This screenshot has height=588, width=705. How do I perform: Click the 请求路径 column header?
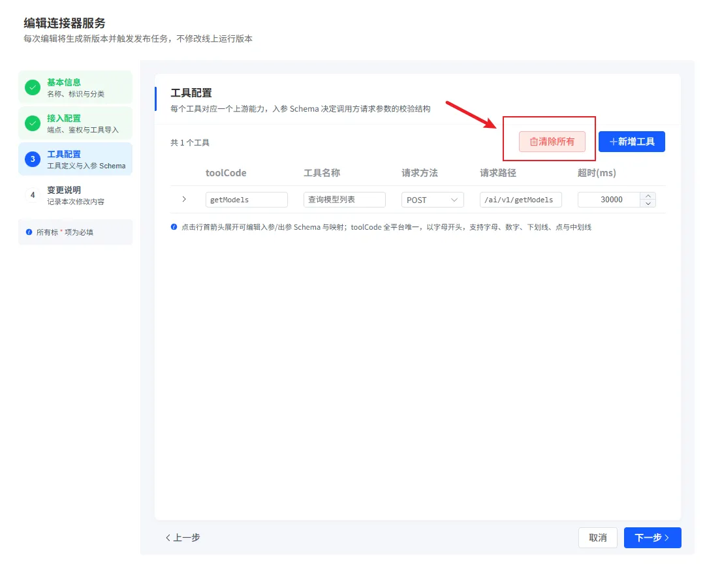point(497,173)
